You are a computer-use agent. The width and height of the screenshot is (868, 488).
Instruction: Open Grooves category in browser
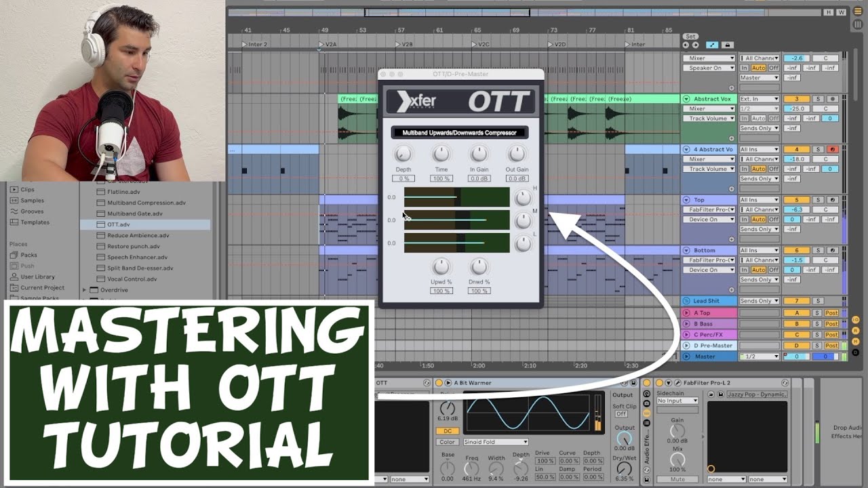pyautogui.click(x=32, y=211)
